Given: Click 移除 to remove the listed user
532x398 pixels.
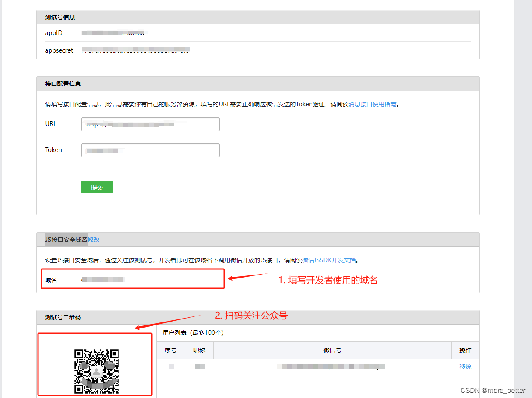Looking at the screenshot, I should coord(465,366).
